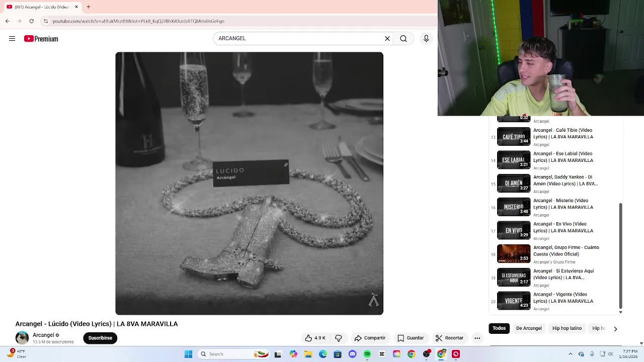Viewport: 644px width, 362px height.
Task: Open Arcangel channel name link
Action: 43,335
